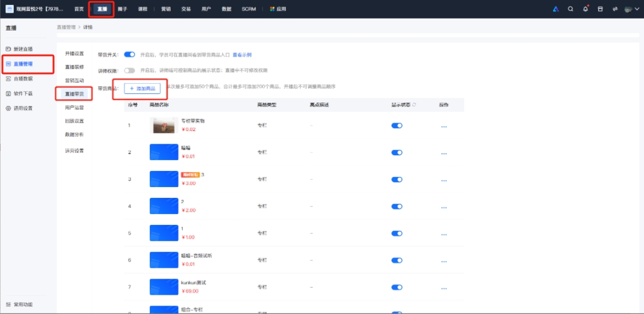Click the blue triangle logo icon in header
Screen dimensions: 644x314
(556, 9)
